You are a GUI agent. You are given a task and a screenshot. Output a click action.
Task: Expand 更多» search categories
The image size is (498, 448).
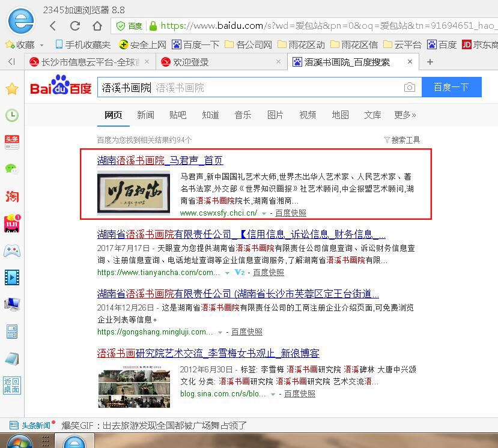(x=405, y=115)
